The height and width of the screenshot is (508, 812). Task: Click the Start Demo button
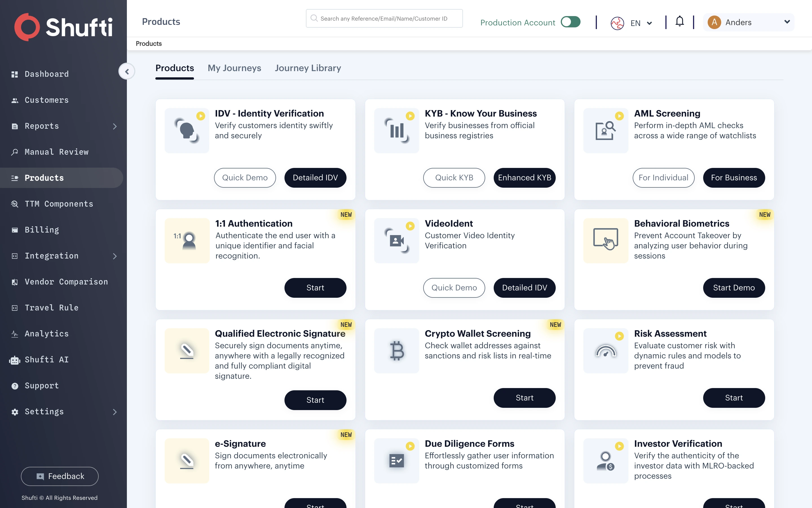point(734,288)
